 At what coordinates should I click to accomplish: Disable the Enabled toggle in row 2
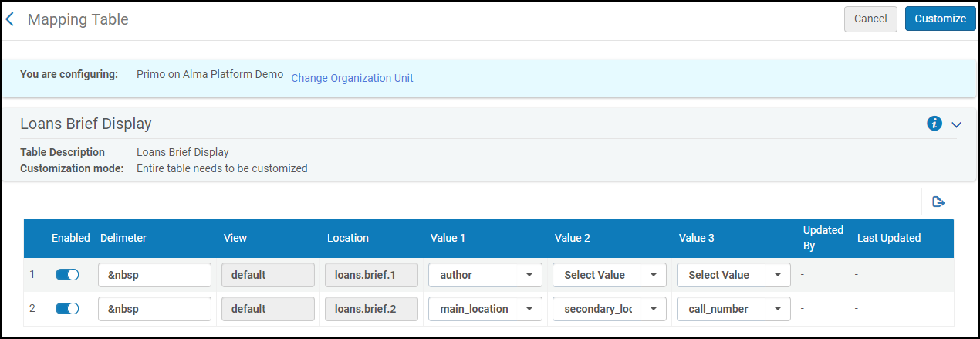coord(67,309)
